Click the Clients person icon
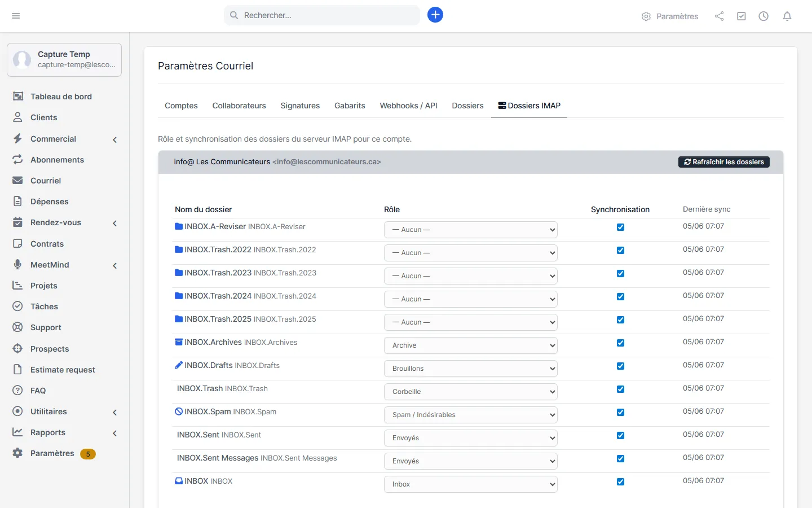Screen dimensions: 812x508 click(x=18, y=117)
